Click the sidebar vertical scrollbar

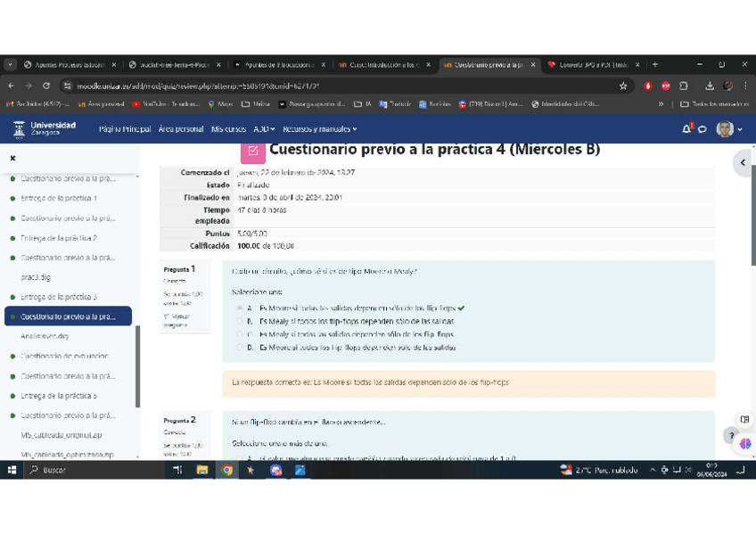[x=138, y=366]
